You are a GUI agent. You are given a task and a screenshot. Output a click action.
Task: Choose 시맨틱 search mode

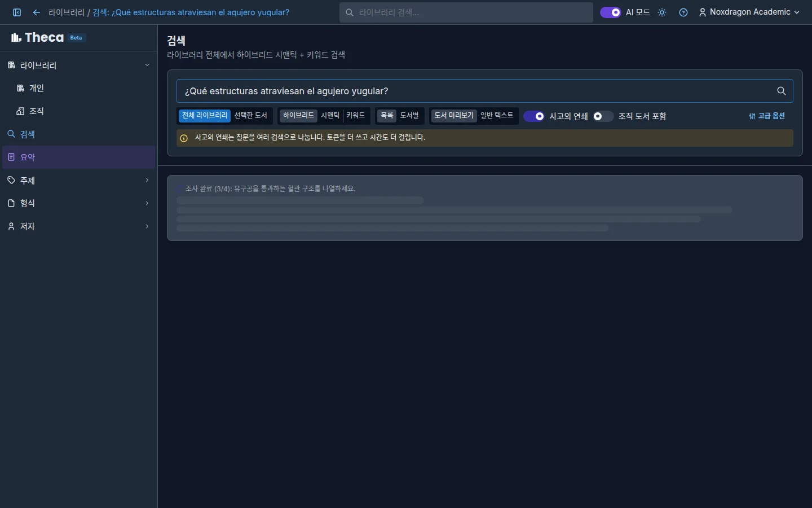pyautogui.click(x=330, y=116)
